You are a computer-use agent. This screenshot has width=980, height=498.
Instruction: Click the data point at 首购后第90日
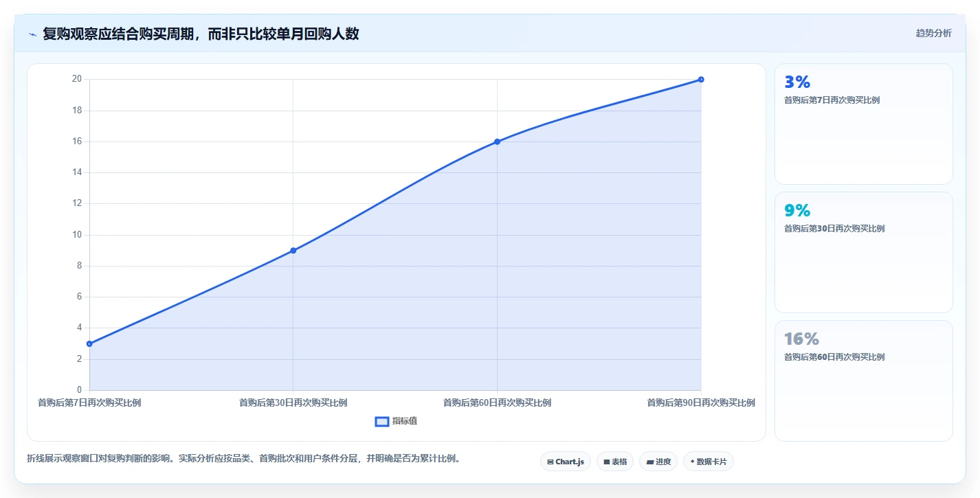(701, 79)
